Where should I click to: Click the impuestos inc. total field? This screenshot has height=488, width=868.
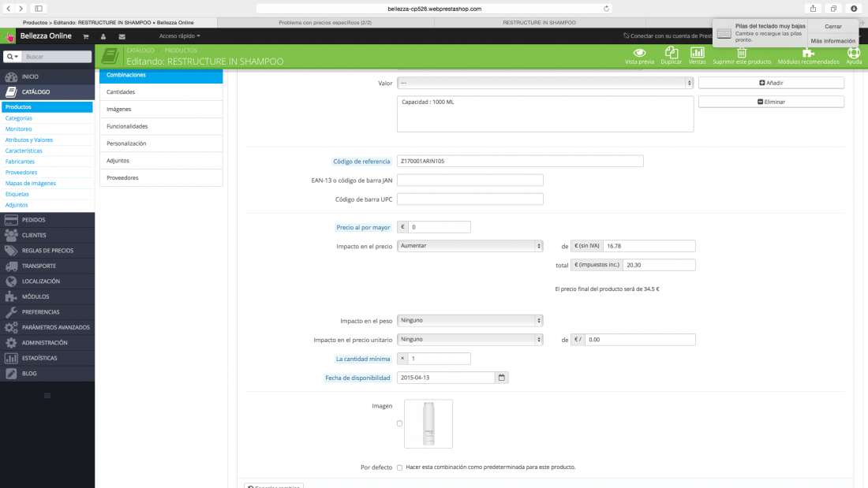coord(659,265)
